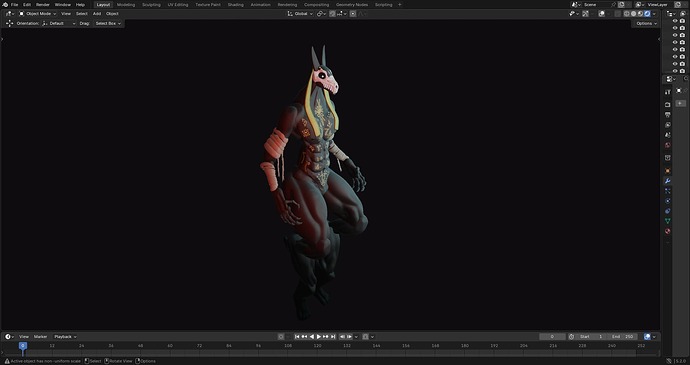Open the Scene properties tab
The height and width of the screenshot is (365, 690).
coord(668,135)
